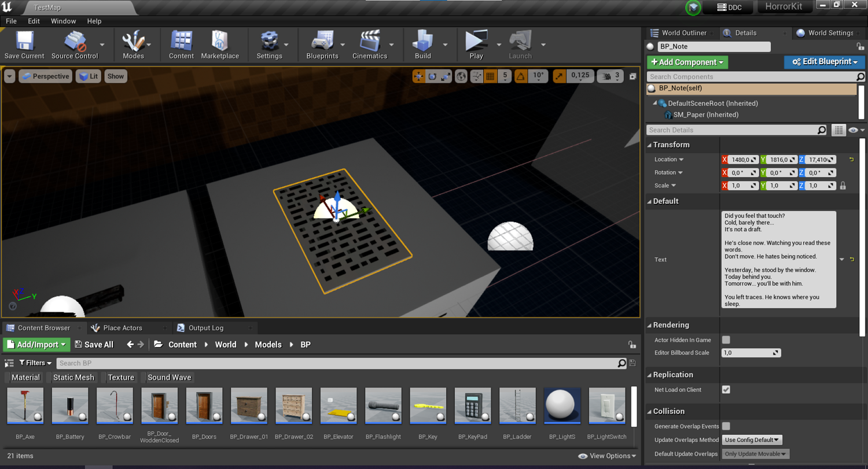868x469 pixels.
Task: Go back in Content Browser history
Action: coord(130,345)
